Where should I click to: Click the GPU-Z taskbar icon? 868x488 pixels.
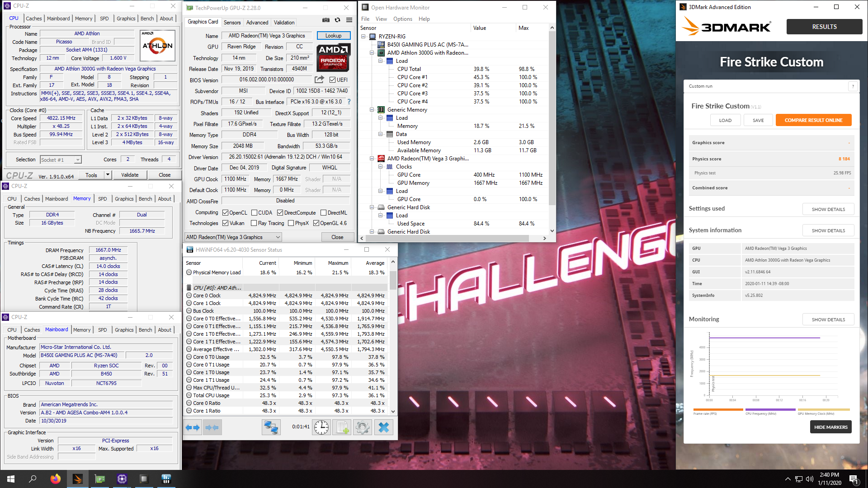[99, 479]
